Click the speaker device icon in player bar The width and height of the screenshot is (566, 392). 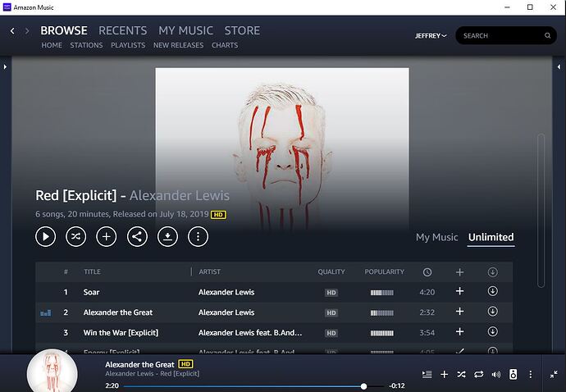tap(513, 374)
